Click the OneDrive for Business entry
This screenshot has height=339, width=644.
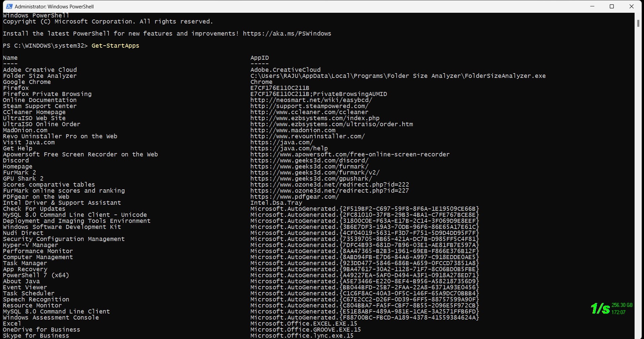42,330
